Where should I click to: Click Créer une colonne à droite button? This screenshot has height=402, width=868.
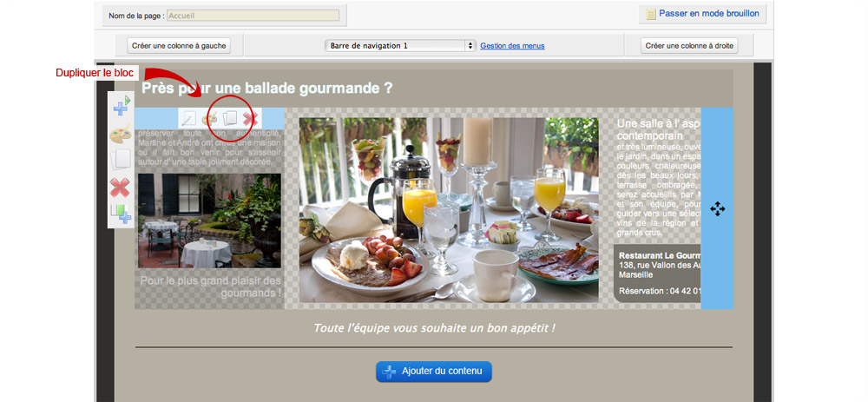coord(689,46)
